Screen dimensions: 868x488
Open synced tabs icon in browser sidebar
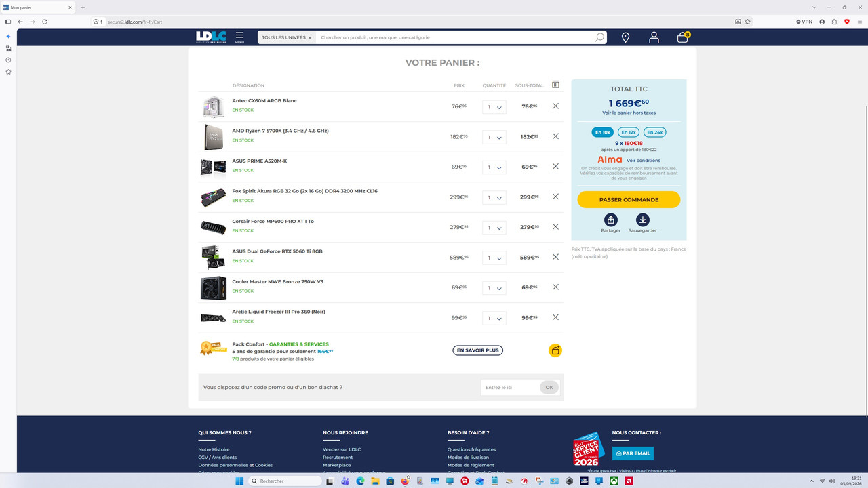[x=8, y=48]
